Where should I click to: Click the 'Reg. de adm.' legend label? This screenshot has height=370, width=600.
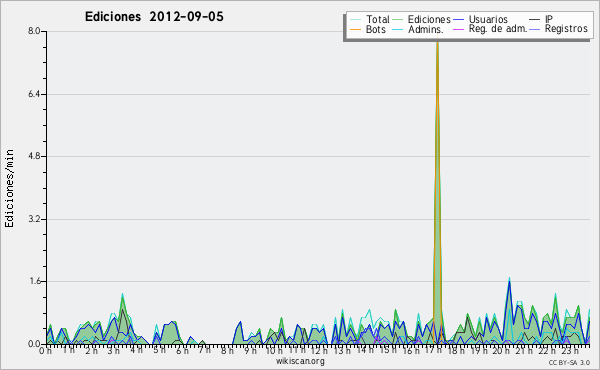pyautogui.click(x=498, y=29)
